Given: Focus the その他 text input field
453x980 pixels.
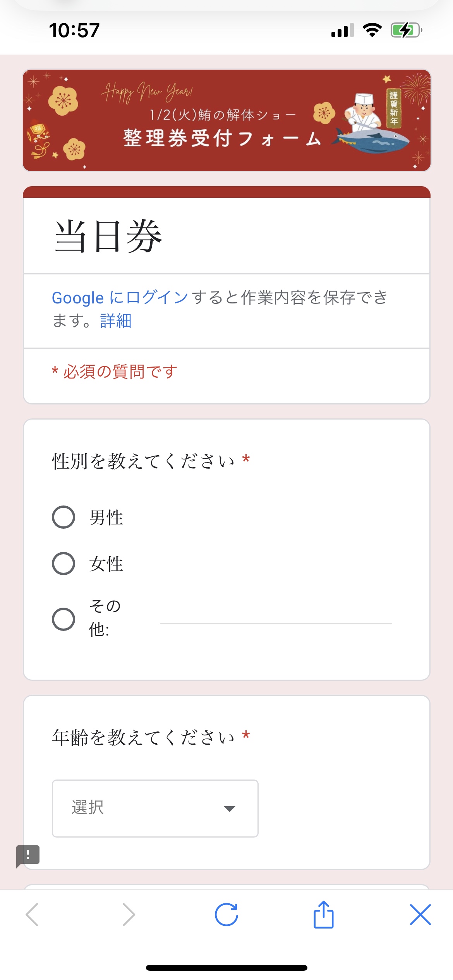Looking at the screenshot, I should (x=276, y=615).
